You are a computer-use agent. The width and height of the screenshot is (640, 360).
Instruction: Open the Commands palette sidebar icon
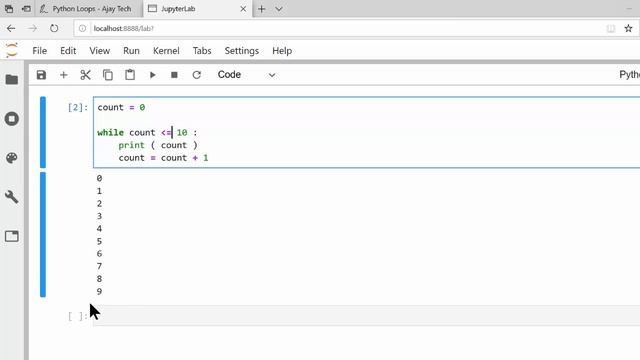click(x=12, y=158)
